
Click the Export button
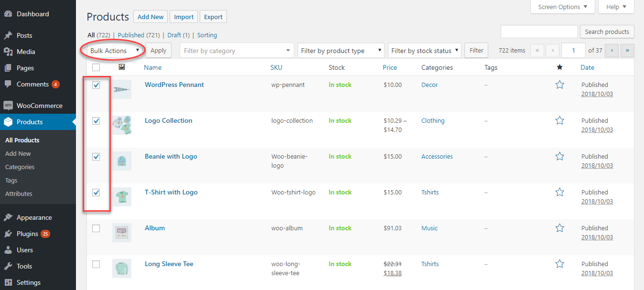click(x=213, y=17)
